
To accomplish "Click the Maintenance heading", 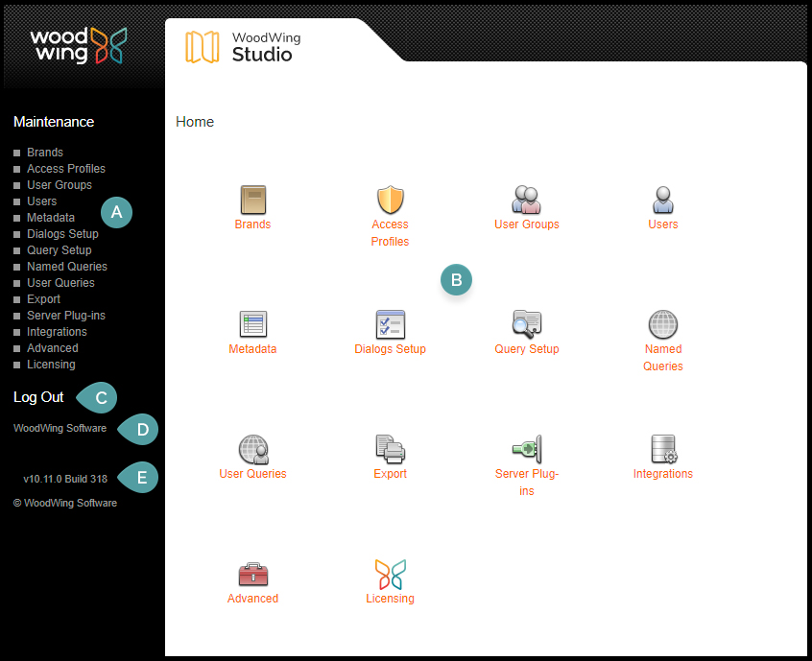I will pyautogui.click(x=54, y=122).
